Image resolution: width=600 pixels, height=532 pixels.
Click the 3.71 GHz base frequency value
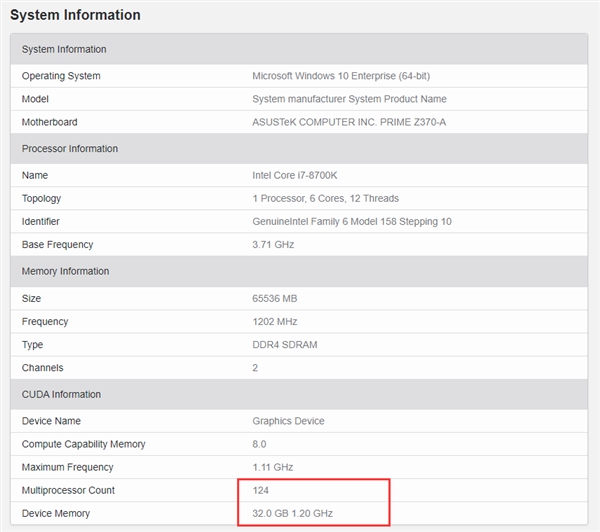tap(273, 244)
